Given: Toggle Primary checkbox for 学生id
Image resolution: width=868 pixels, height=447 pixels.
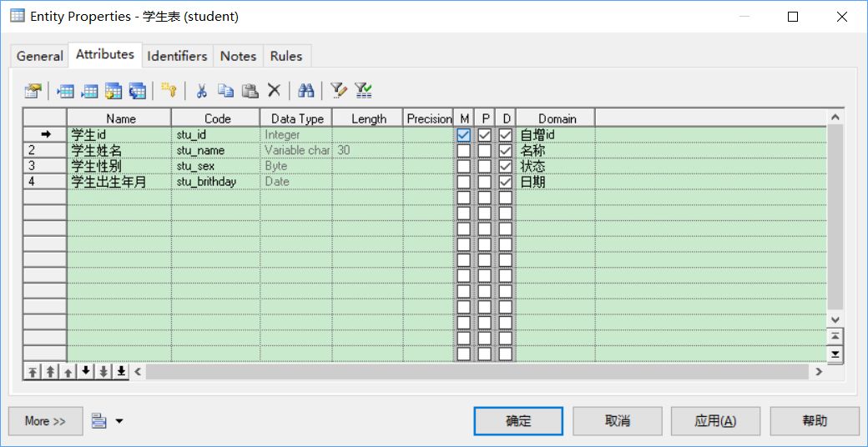Looking at the screenshot, I should (x=485, y=135).
